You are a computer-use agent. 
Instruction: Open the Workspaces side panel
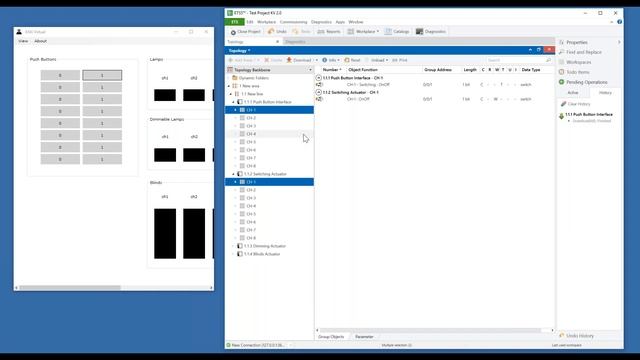575,62
